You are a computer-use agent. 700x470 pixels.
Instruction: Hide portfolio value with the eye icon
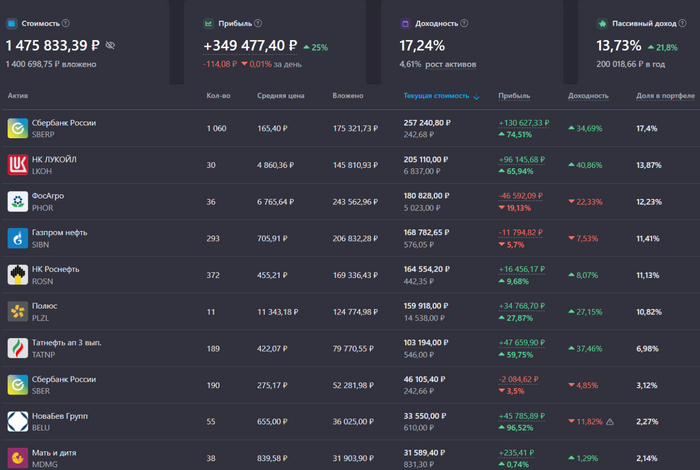point(110,45)
